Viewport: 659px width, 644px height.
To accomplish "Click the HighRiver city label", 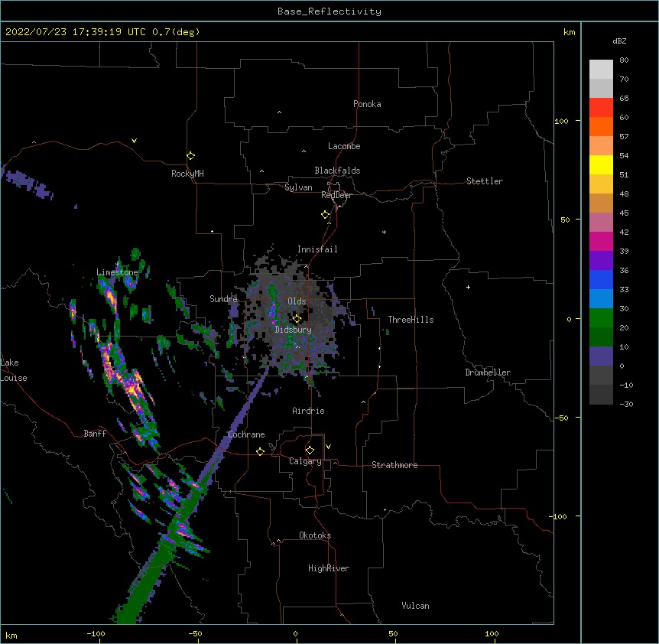I will (329, 568).
